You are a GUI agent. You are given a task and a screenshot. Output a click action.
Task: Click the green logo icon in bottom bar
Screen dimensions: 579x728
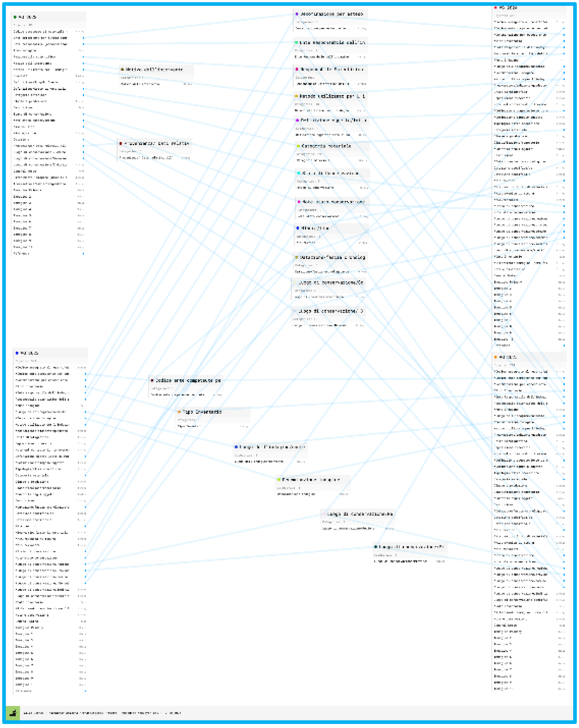12,713
